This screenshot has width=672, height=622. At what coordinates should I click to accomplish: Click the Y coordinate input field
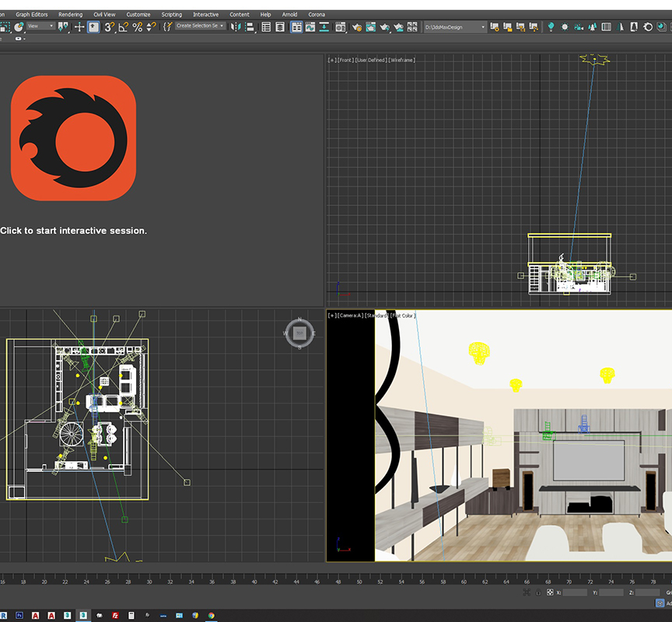pos(611,592)
